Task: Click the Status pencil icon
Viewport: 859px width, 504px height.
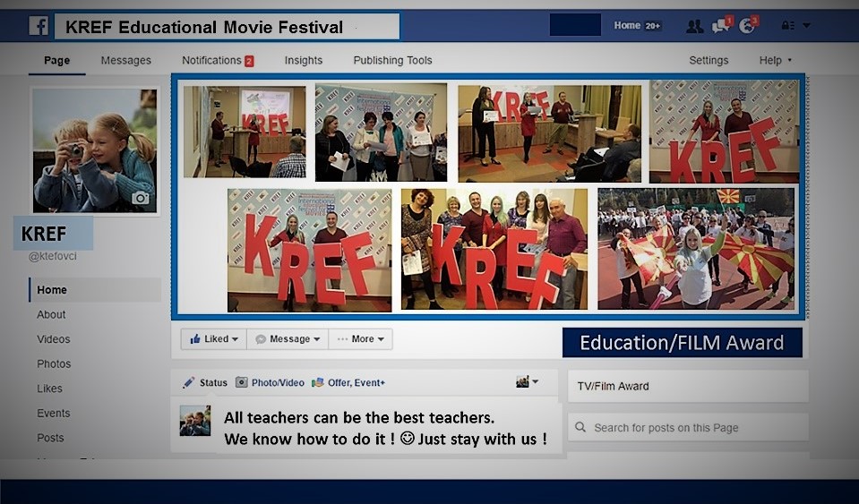Action: coord(189,382)
